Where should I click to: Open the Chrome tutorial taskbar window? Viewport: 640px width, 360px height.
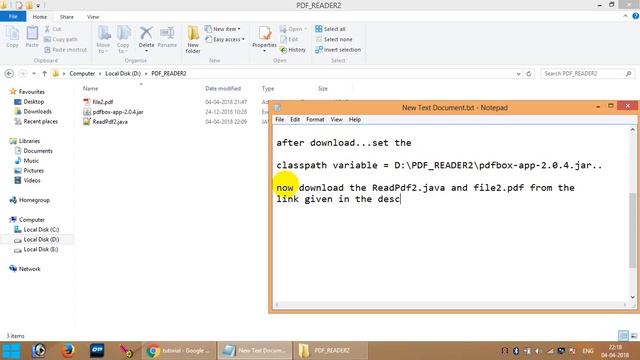pos(178,351)
